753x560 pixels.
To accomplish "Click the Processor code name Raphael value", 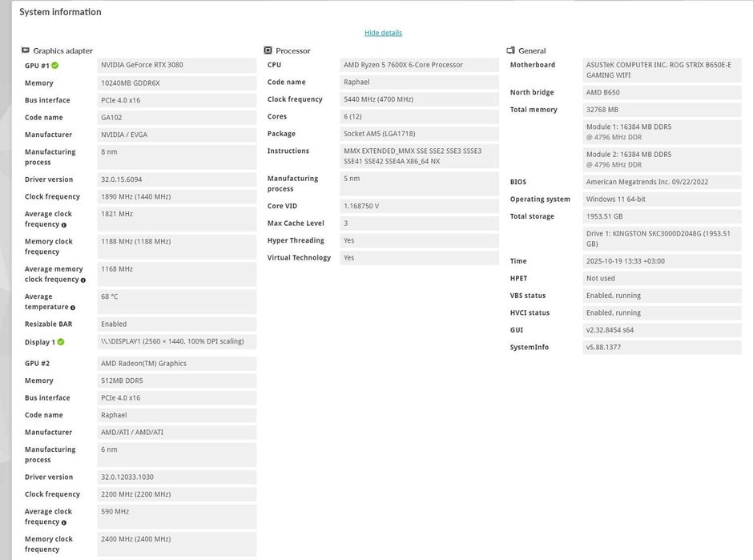I will tap(419, 83).
